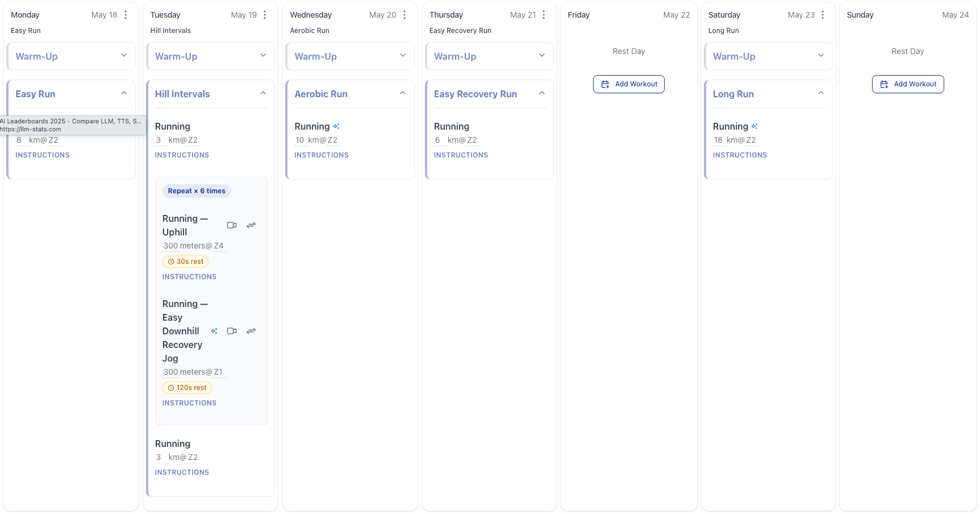Edit Saturday Long Run zone Z2
Viewport: 980px width, 514px height.
[751, 140]
